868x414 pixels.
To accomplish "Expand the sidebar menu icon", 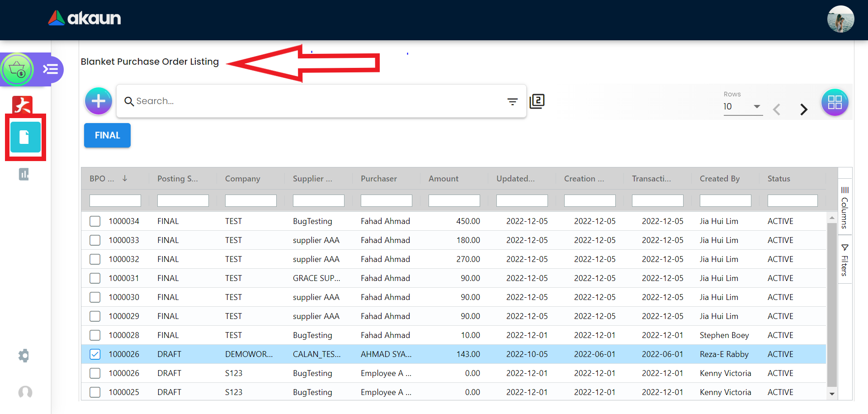I will click(50, 69).
